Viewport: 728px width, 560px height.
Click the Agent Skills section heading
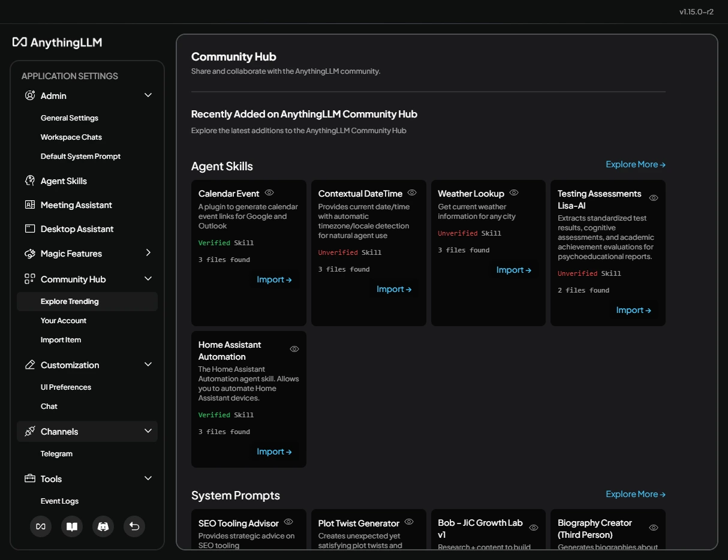pyautogui.click(x=222, y=166)
